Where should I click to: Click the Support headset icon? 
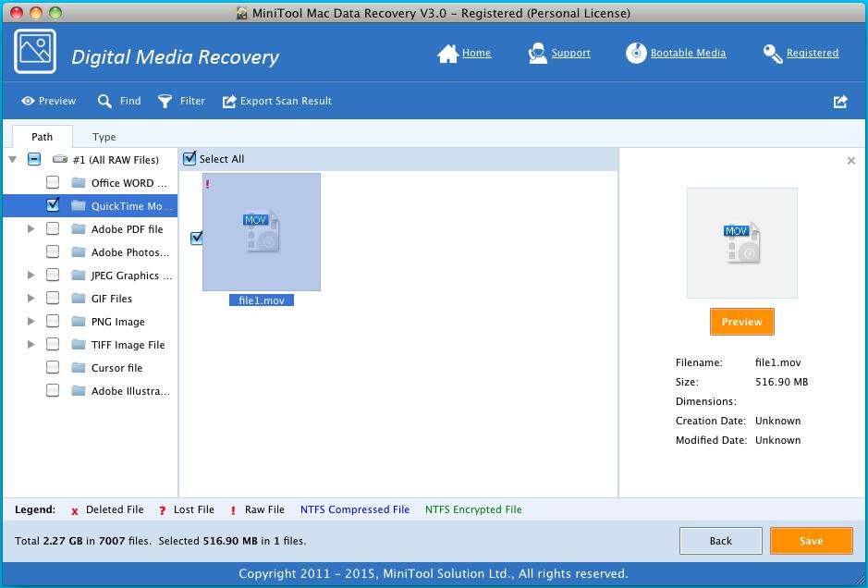[x=537, y=53]
